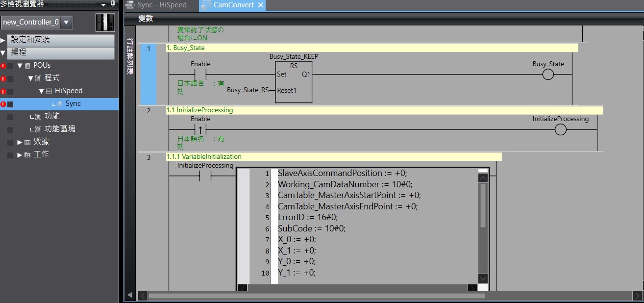
Task: Toggle the square checkbox beside 數據
Action: coord(10,142)
